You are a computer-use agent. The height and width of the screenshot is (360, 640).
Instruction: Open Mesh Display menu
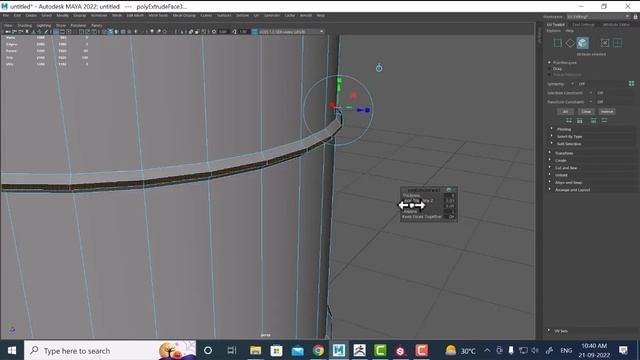tap(184, 16)
